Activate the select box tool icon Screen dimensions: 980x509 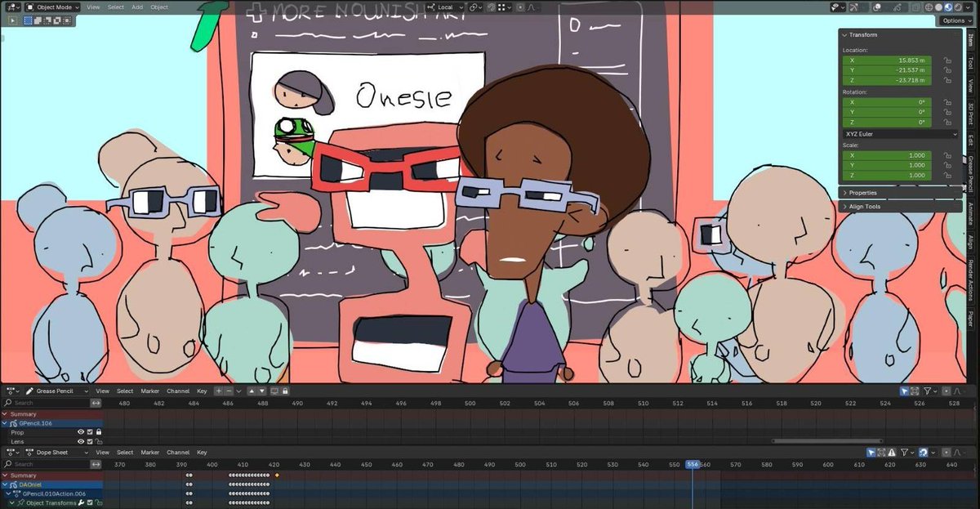[x=28, y=20]
